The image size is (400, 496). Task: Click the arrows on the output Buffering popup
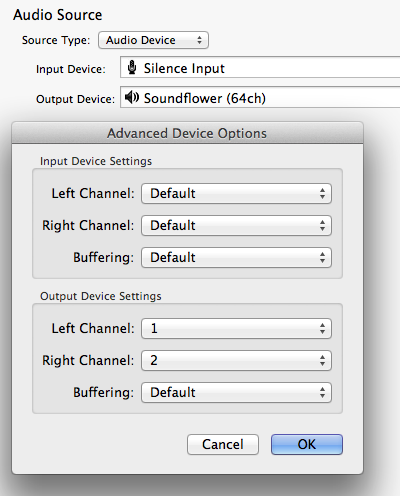coord(322,392)
